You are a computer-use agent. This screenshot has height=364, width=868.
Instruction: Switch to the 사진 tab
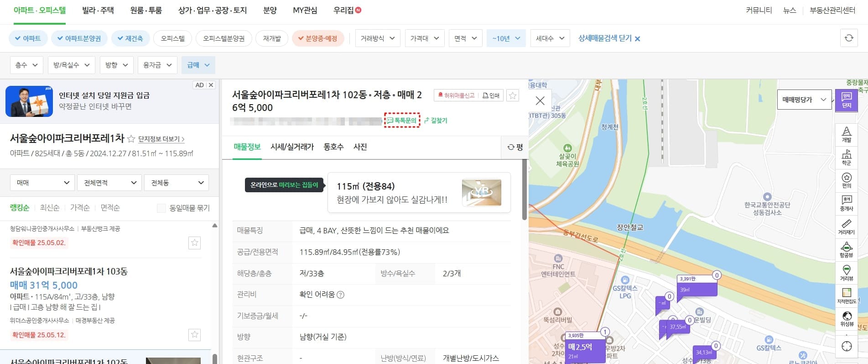[360, 147]
